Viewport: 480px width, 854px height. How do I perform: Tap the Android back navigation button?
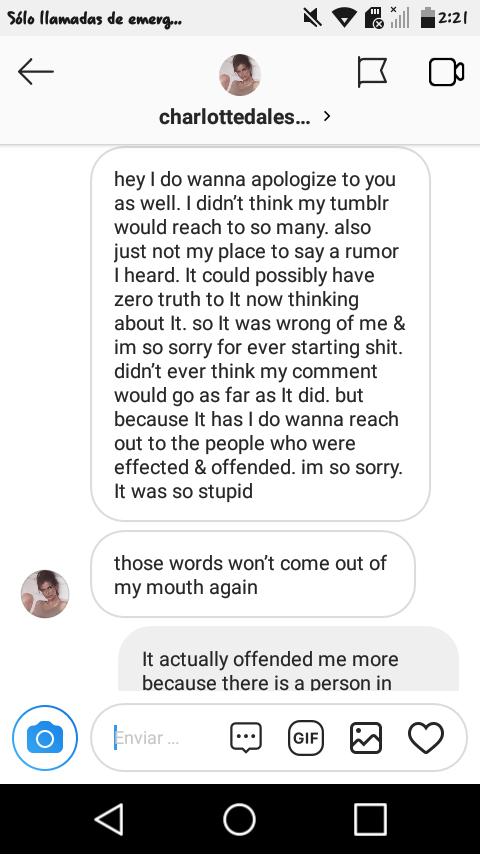110,819
